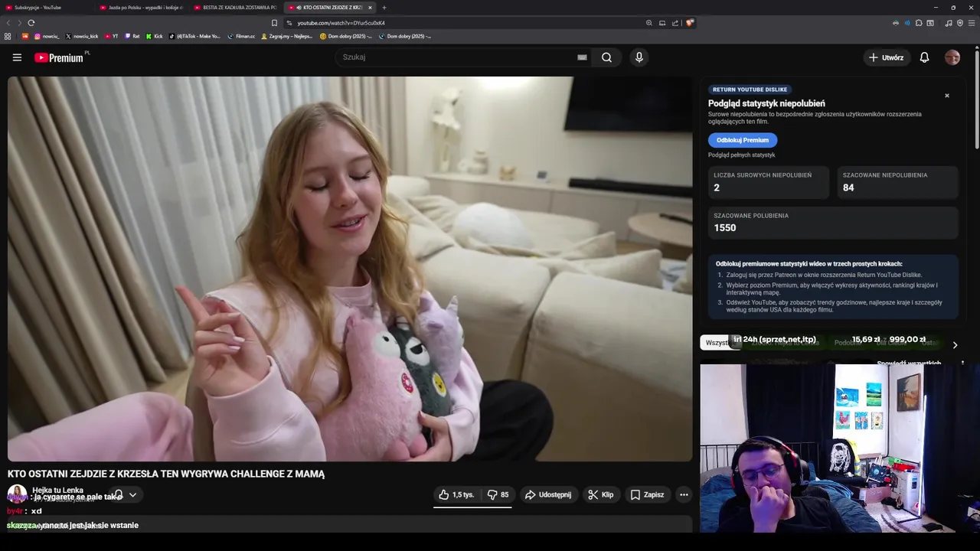Open the X nowciu_kick bookmark
Screen dimensions: 980x551
[x=82, y=36]
